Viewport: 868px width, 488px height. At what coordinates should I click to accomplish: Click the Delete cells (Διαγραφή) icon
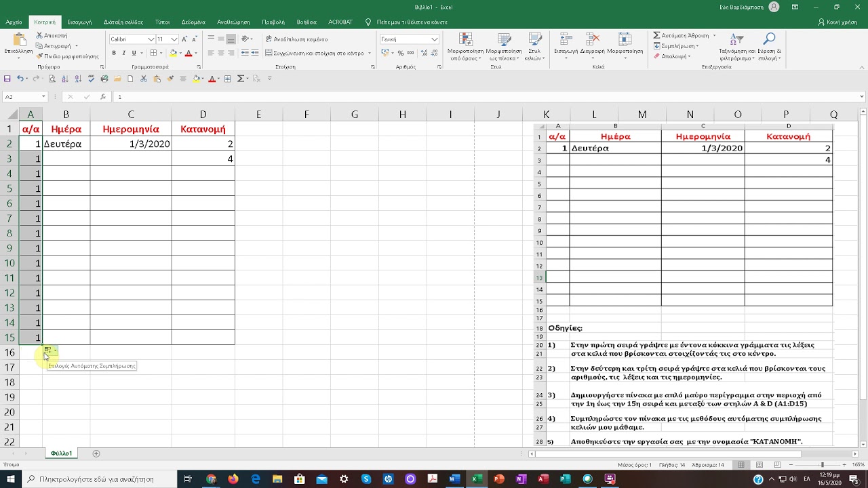coord(592,40)
